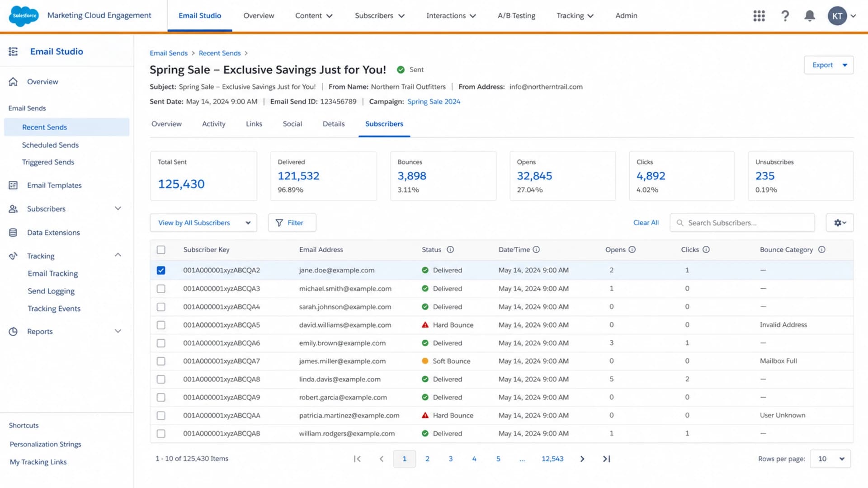Click the magnifier icon in search box
Screen dimensions: 868x488
(680, 223)
